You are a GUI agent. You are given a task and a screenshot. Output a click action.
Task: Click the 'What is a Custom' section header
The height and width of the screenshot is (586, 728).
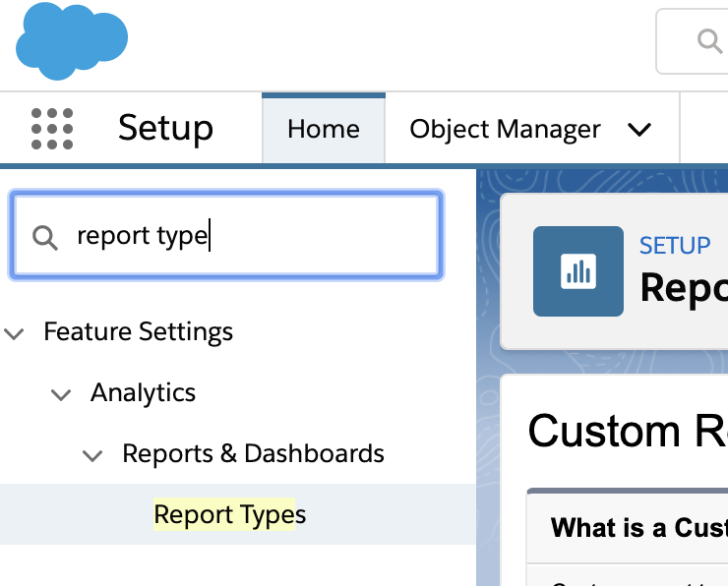638,528
